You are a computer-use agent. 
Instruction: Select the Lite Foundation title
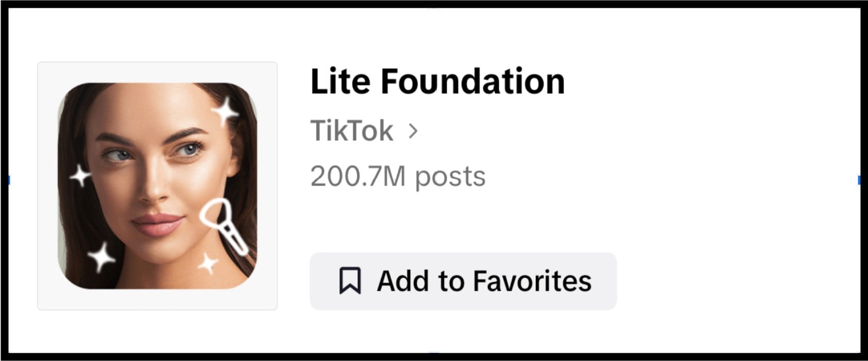(x=437, y=80)
